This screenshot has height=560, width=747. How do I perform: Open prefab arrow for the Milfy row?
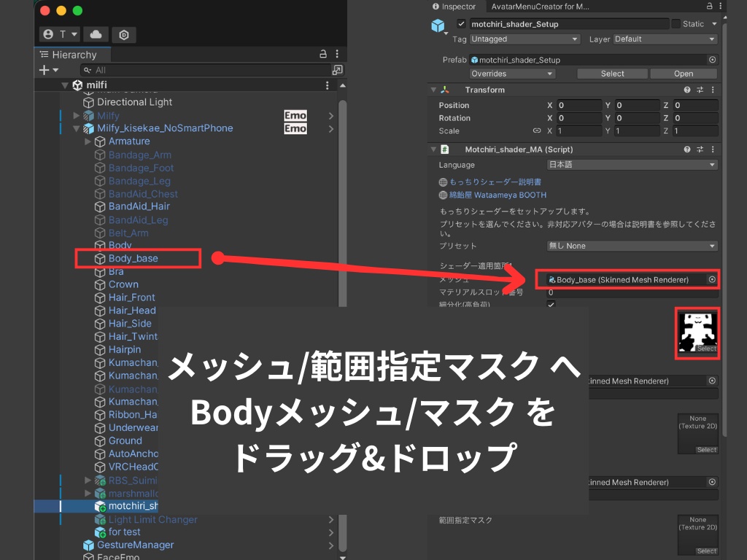coord(331,116)
